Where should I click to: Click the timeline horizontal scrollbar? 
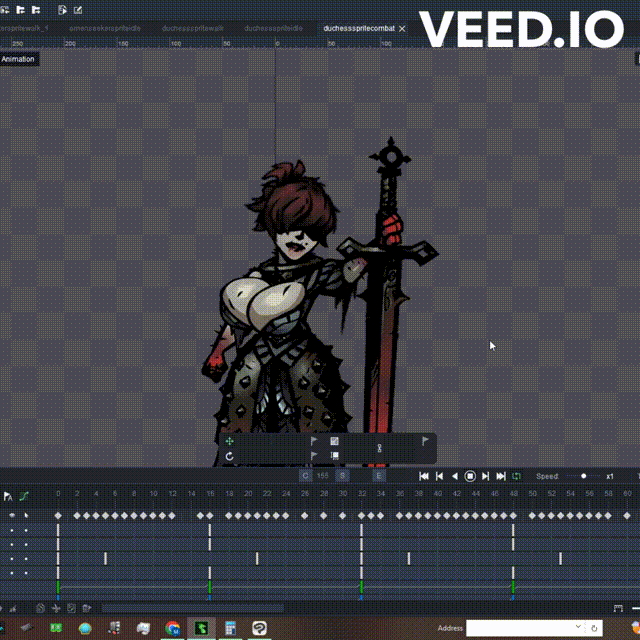[193, 609]
